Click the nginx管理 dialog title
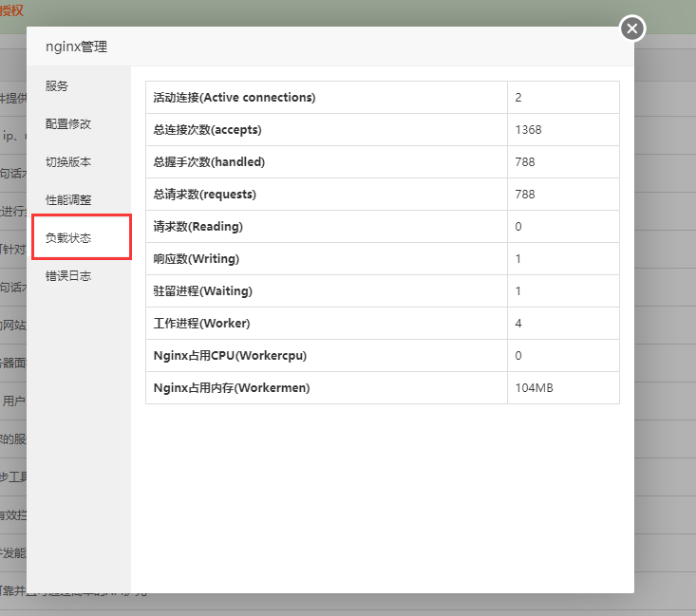The height and width of the screenshot is (616, 696). tap(76, 47)
